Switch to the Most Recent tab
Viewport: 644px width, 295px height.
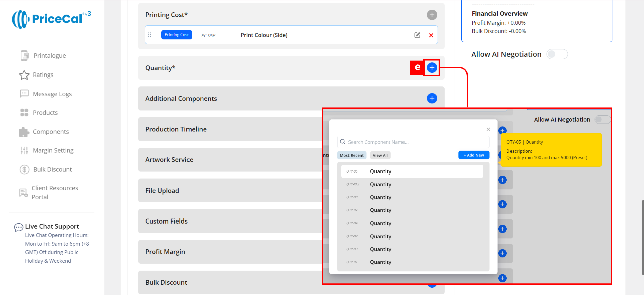click(x=352, y=155)
